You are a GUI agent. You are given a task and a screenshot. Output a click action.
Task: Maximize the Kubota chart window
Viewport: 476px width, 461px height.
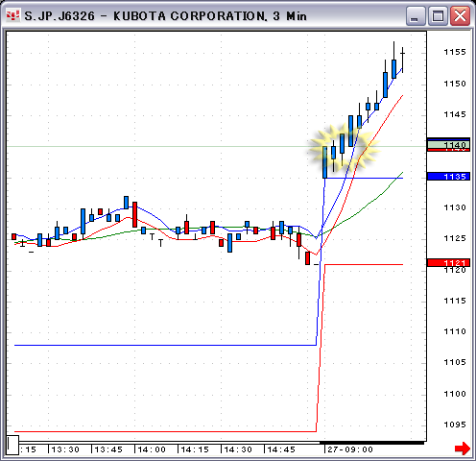(438, 15)
